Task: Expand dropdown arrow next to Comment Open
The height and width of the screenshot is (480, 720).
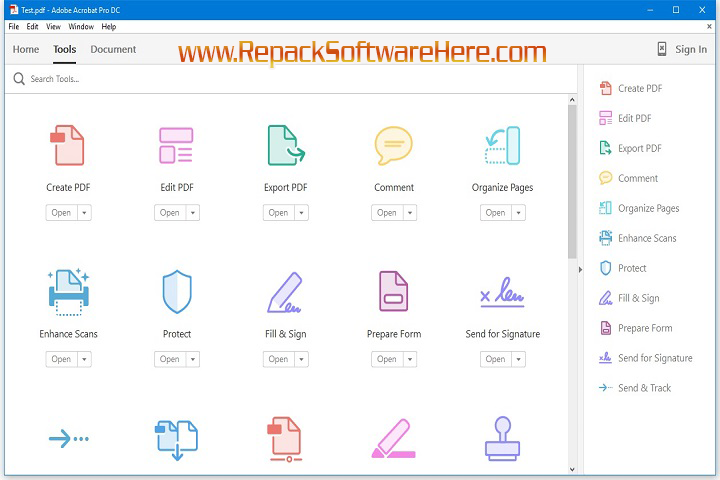Action: click(410, 213)
